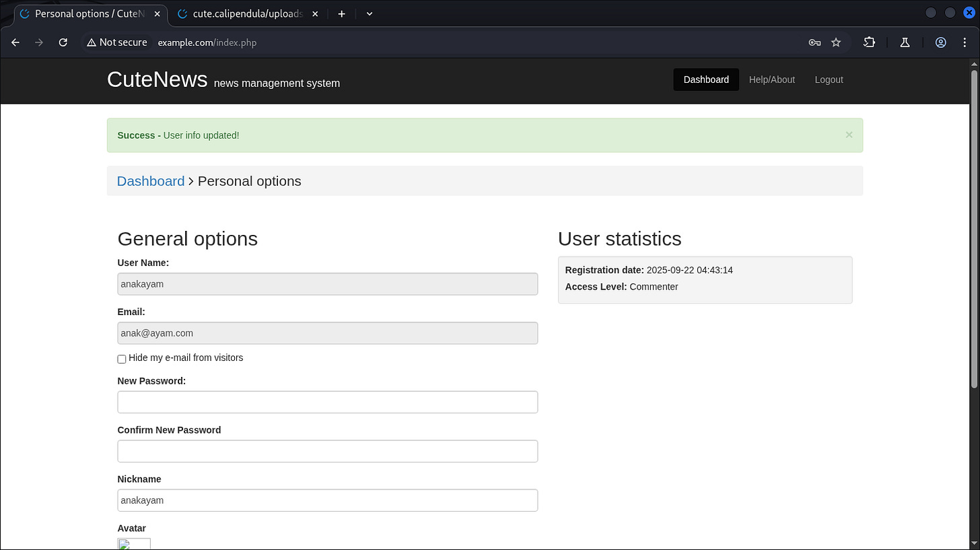This screenshot has height=550, width=980.
Task: Click the broken Avatar image thumbnail
Action: 134,543
